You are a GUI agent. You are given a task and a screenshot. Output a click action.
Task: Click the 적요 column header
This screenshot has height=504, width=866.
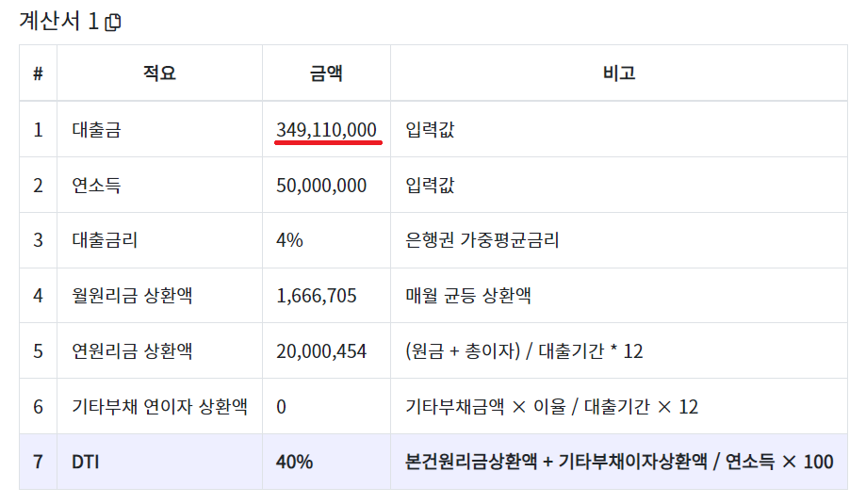(x=159, y=73)
